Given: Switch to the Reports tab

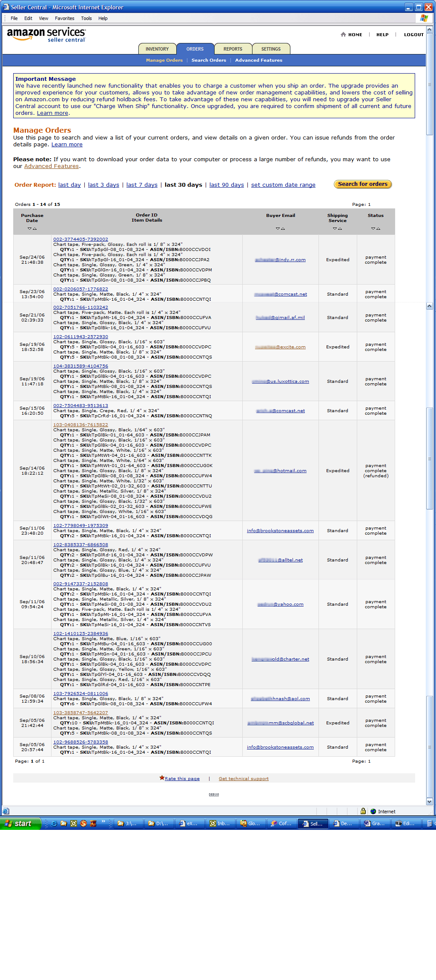Looking at the screenshot, I should (x=232, y=49).
